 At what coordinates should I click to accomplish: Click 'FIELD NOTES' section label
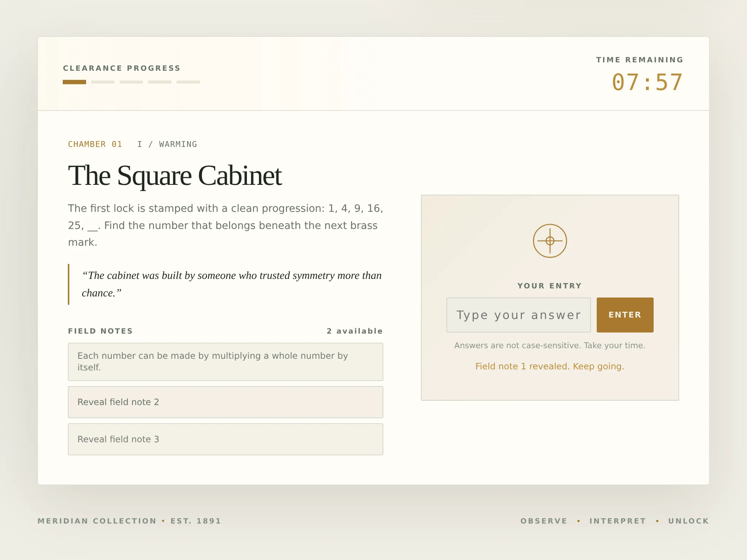(100, 331)
